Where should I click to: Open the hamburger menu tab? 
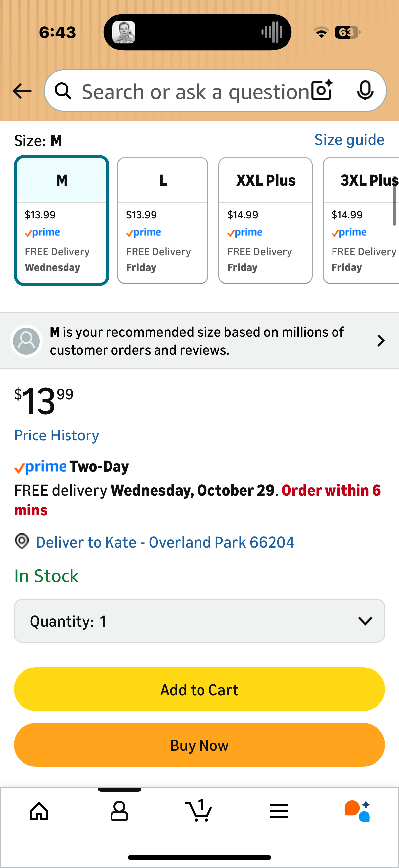coord(279,811)
